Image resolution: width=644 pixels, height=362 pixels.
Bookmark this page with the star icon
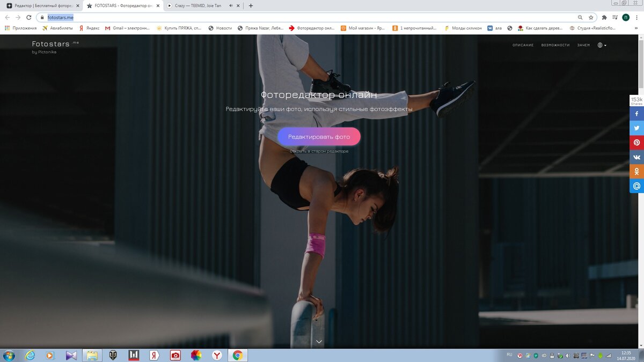pos(591,17)
